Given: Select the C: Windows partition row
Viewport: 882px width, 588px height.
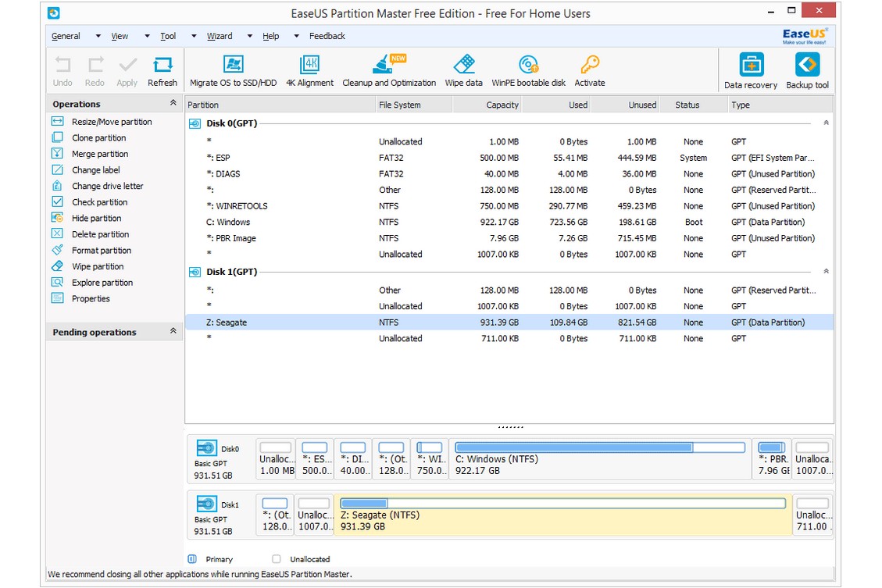Looking at the screenshot, I should coord(509,222).
